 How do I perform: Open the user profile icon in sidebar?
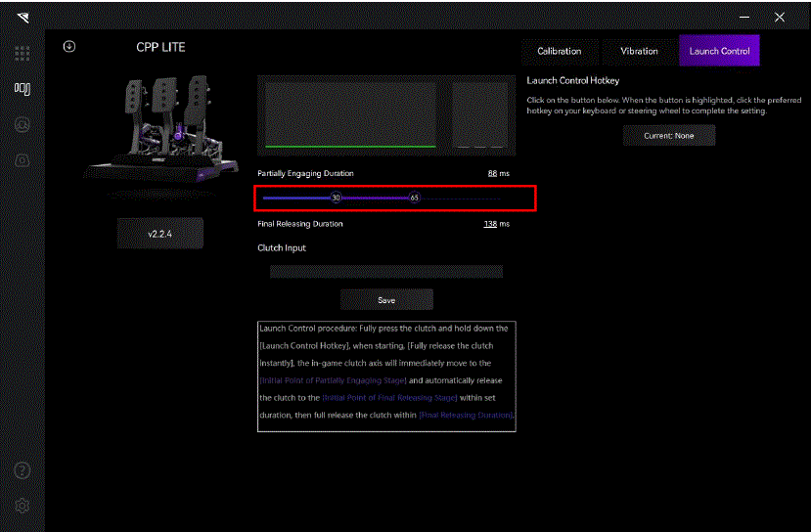23,124
